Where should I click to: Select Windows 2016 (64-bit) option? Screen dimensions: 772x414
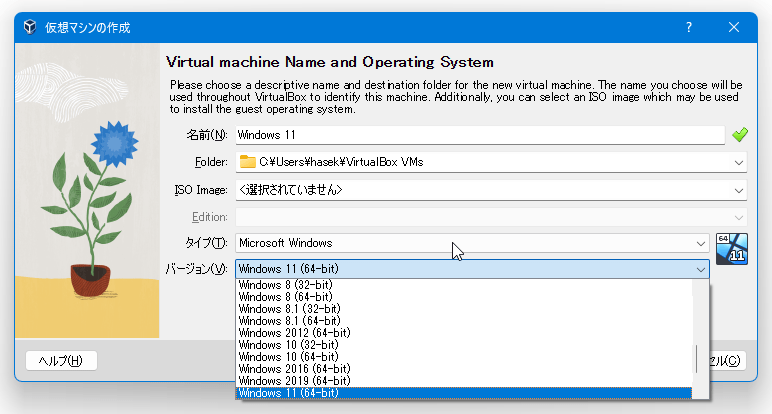click(464, 369)
